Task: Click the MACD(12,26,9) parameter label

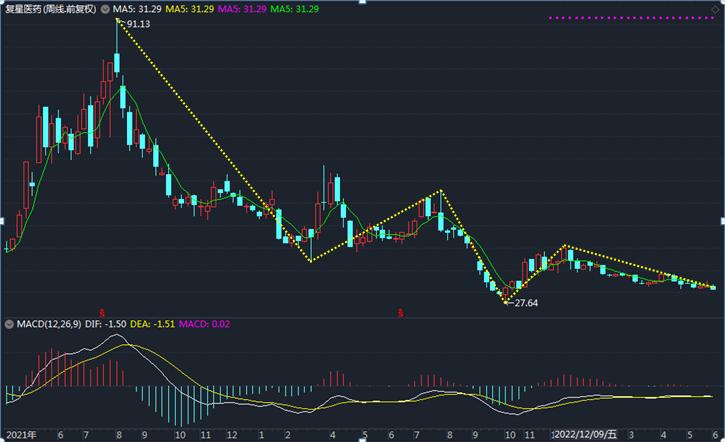Action: [x=49, y=325]
